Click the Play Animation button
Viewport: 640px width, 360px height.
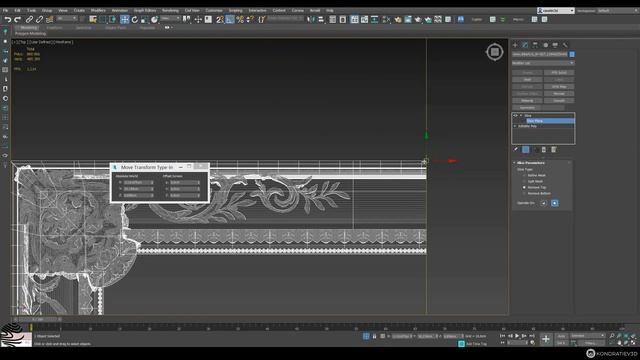point(517,336)
